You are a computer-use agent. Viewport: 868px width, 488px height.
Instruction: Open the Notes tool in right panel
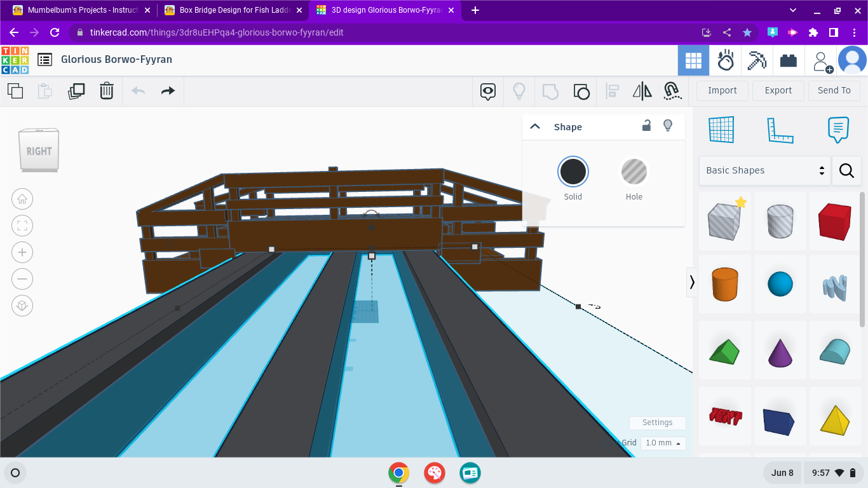838,130
